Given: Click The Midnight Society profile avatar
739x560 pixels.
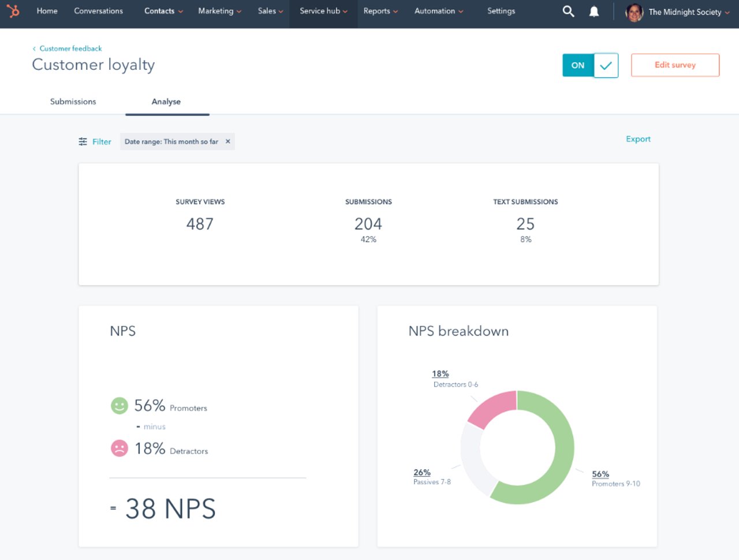Looking at the screenshot, I should pos(634,11).
